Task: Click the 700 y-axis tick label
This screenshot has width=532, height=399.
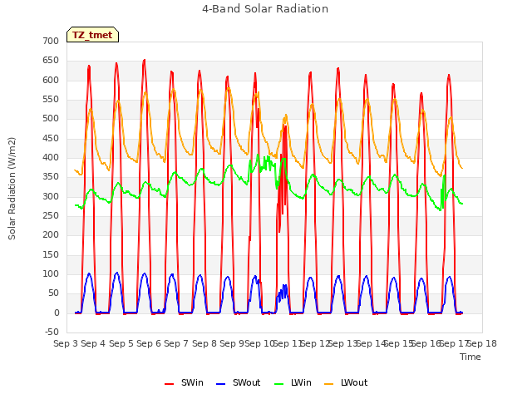Action: [x=51, y=41]
